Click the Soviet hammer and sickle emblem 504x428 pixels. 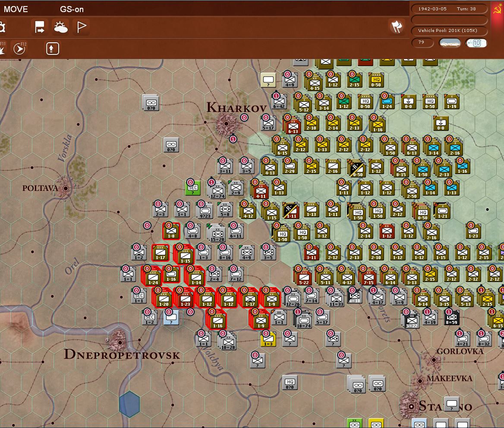pyautogui.click(x=497, y=9)
